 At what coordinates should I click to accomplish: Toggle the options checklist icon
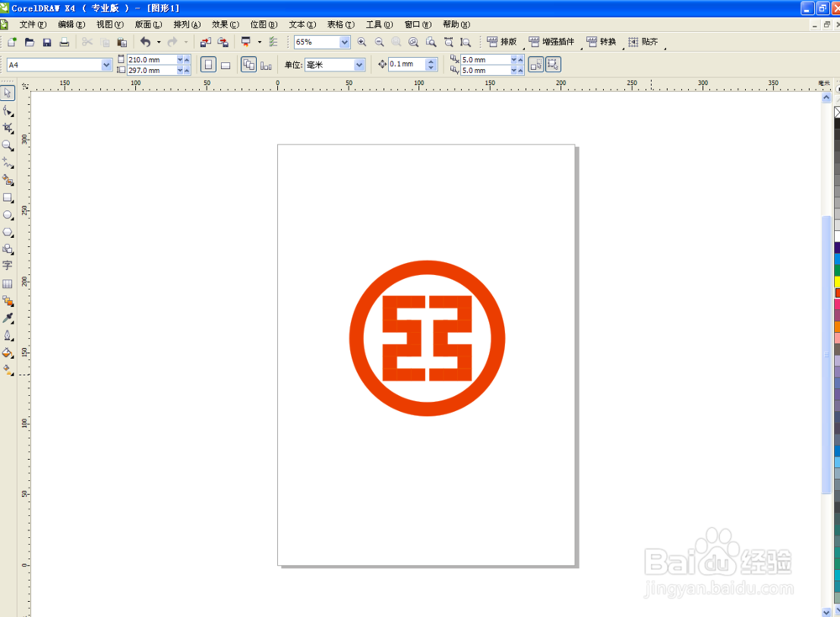pyautogui.click(x=273, y=42)
